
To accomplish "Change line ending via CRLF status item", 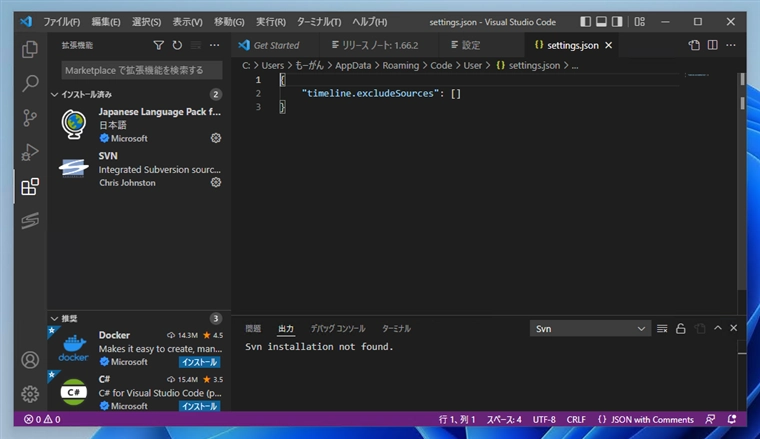I will click(x=576, y=419).
